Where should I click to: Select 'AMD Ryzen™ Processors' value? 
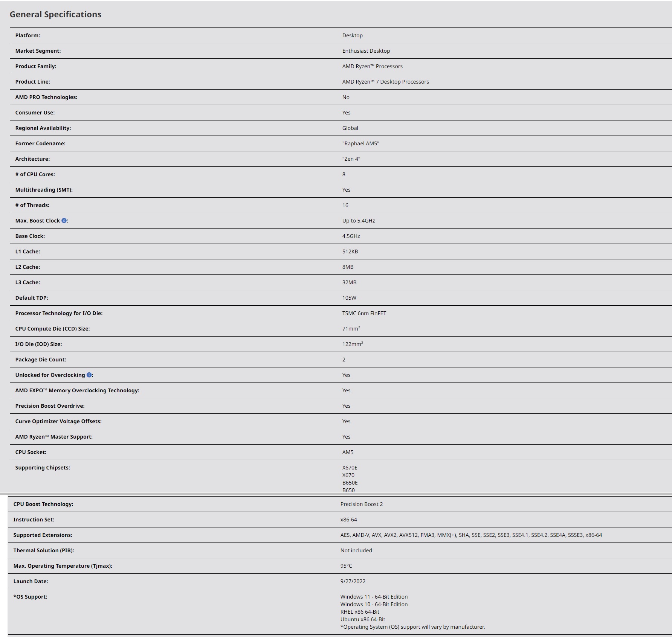(x=373, y=66)
